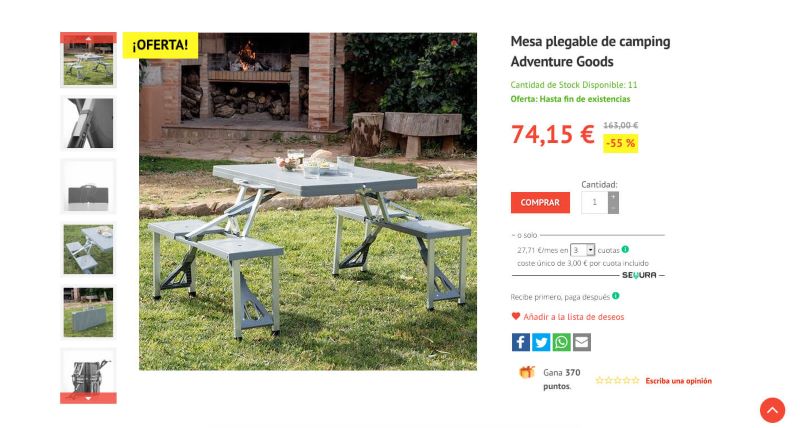
Task: Share product on Twitter
Action: point(541,342)
